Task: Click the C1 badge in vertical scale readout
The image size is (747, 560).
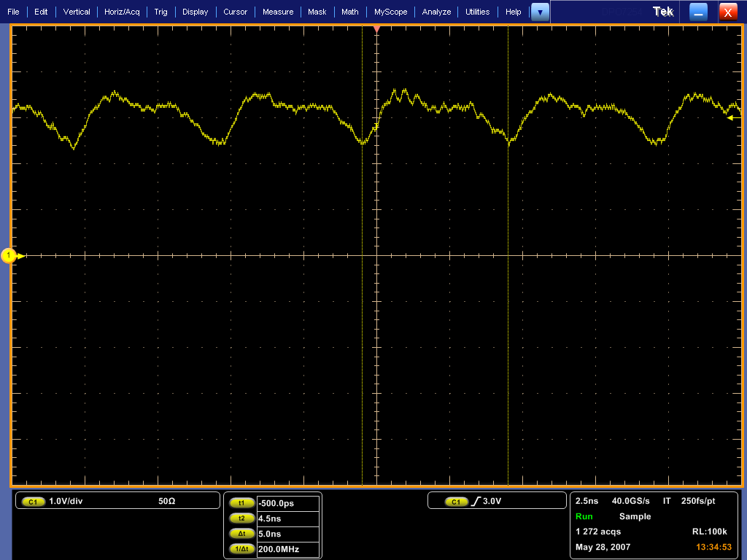Action: [33, 502]
